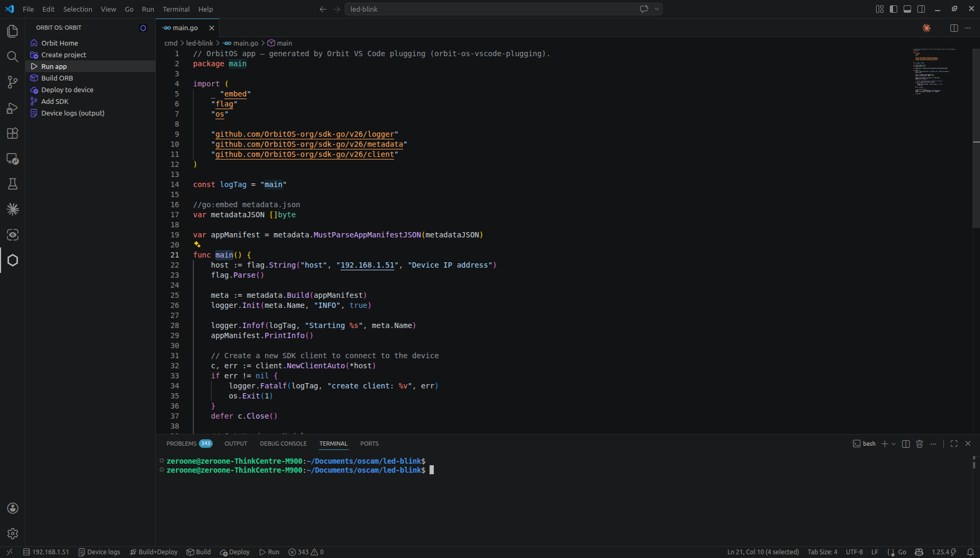Click device IP 192.168.1.51 in status bar

[46, 552]
